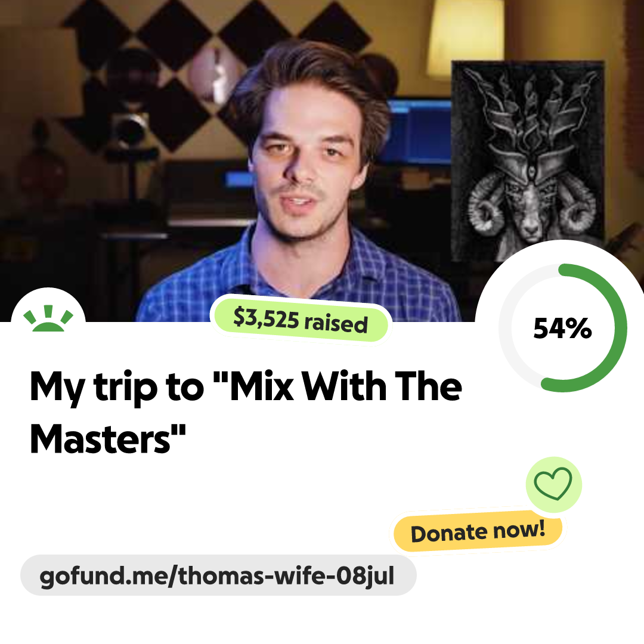Click the green heart icon
The image size is (644, 644).
point(553,484)
